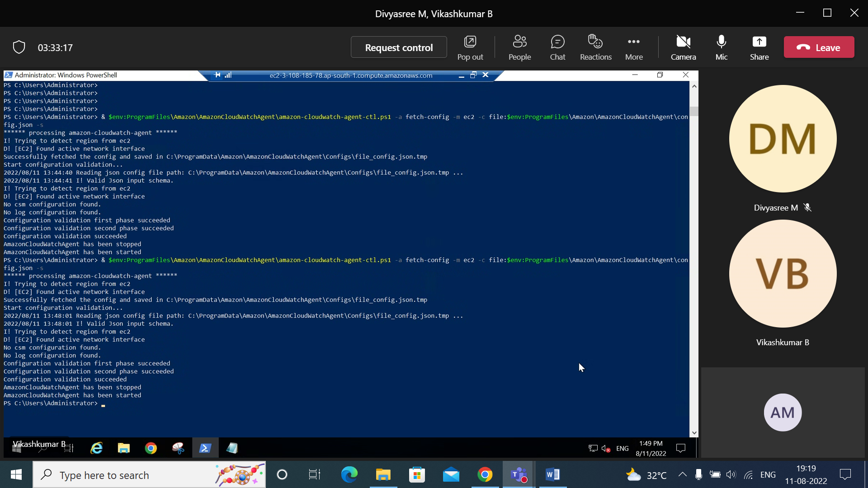Expand hidden icons in the system tray
Image resolution: width=868 pixels, height=488 pixels.
point(682,475)
